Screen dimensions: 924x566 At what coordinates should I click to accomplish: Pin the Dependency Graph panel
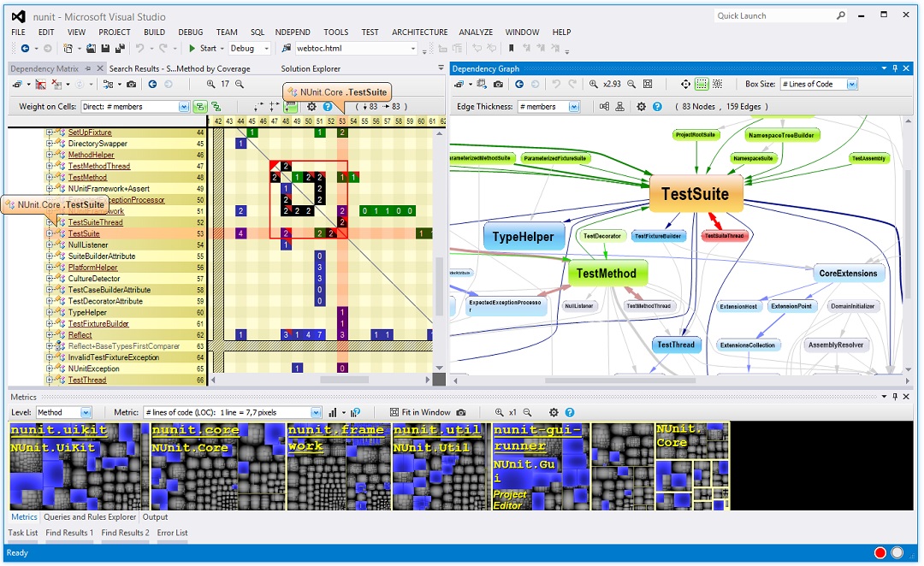[x=895, y=68]
